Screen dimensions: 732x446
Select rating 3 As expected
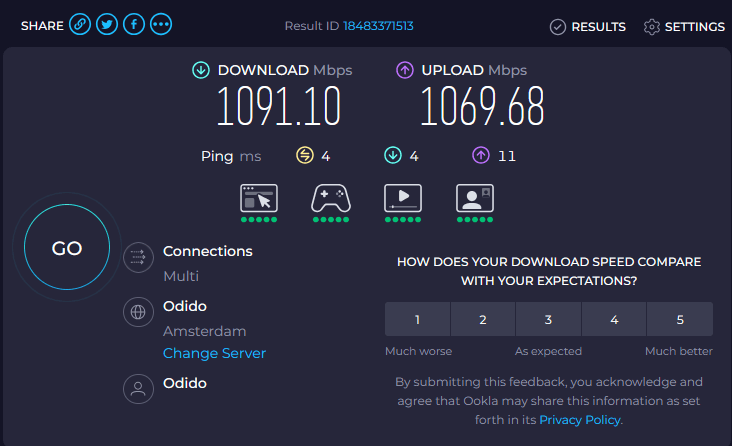click(548, 320)
